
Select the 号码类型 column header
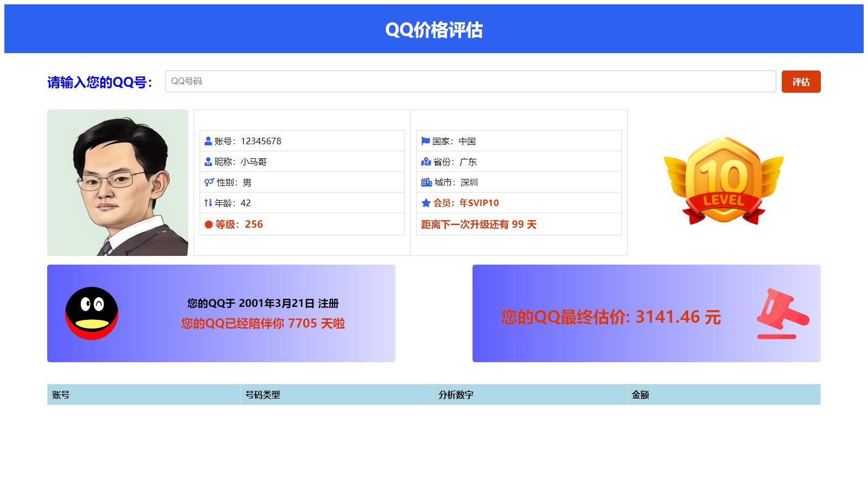coord(261,396)
